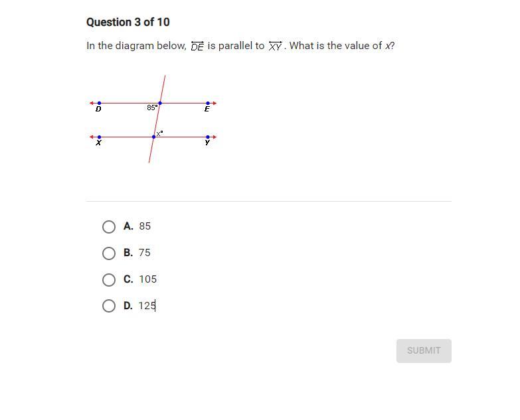Select radio button for answer A
This screenshot has width=520, height=420.
pyautogui.click(x=109, y=227)
